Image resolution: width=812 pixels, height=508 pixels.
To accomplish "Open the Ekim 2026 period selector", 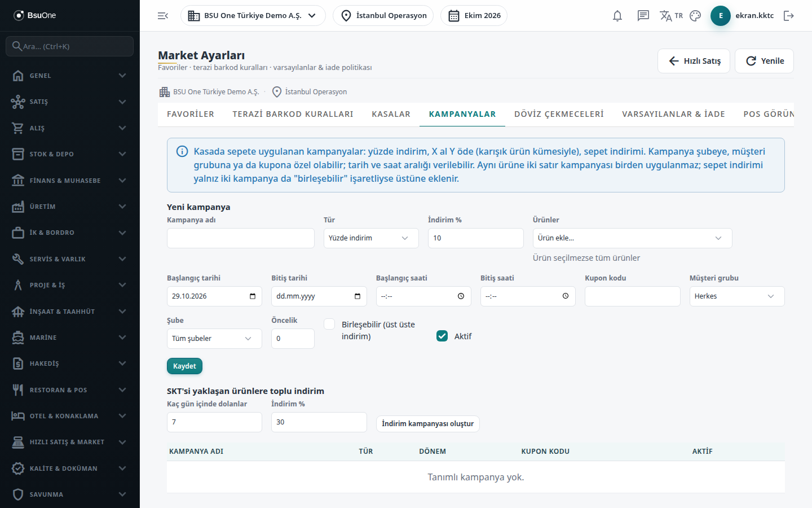I will 474,16.
